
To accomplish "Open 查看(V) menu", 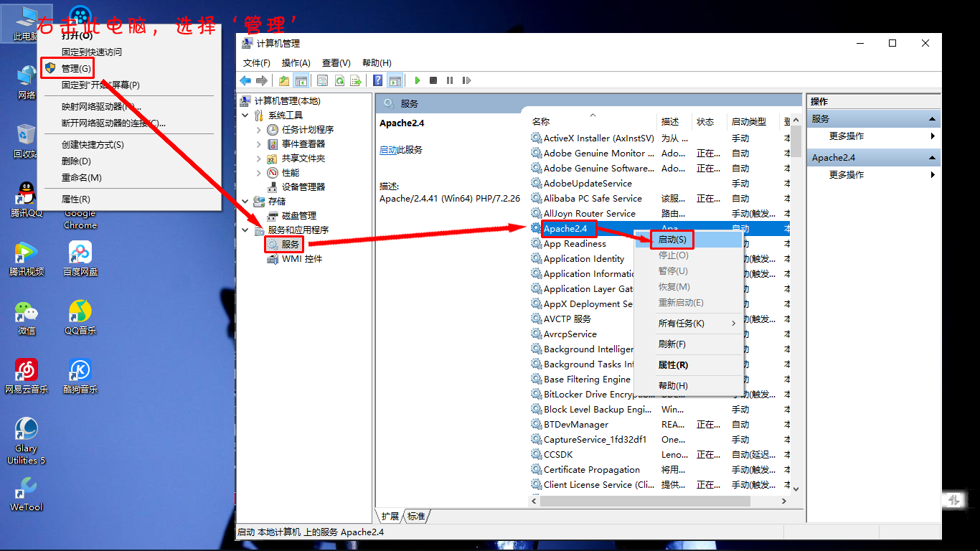I will (336, 63).
